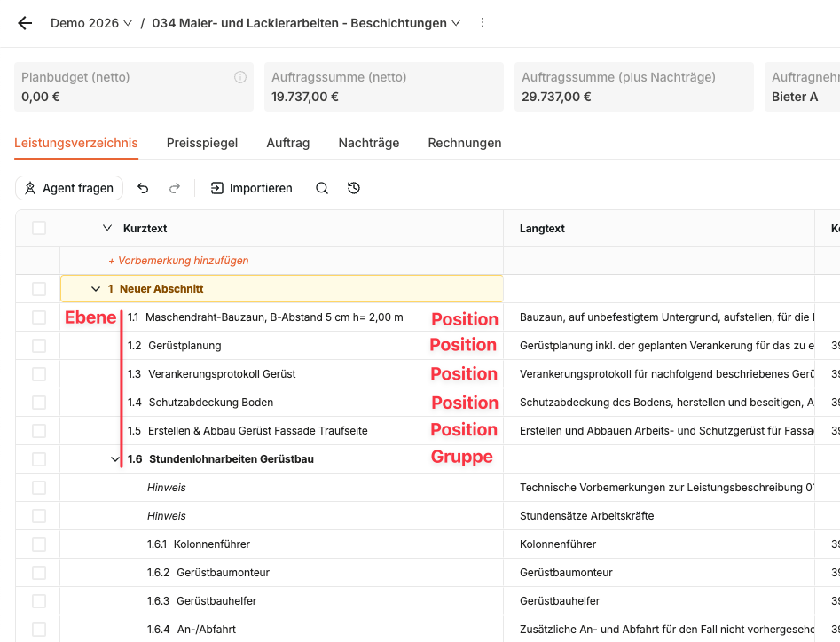Image resolution: width=840 pixels, height=642 pixels.
Task: Go back using the left arrow icon
Action: (x=25, y=23)
